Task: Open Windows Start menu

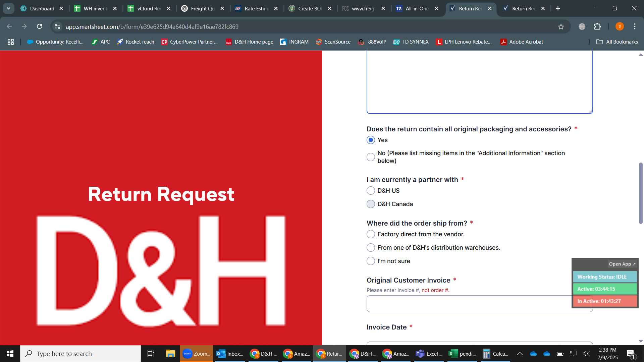Action: (x=10, y=354)
